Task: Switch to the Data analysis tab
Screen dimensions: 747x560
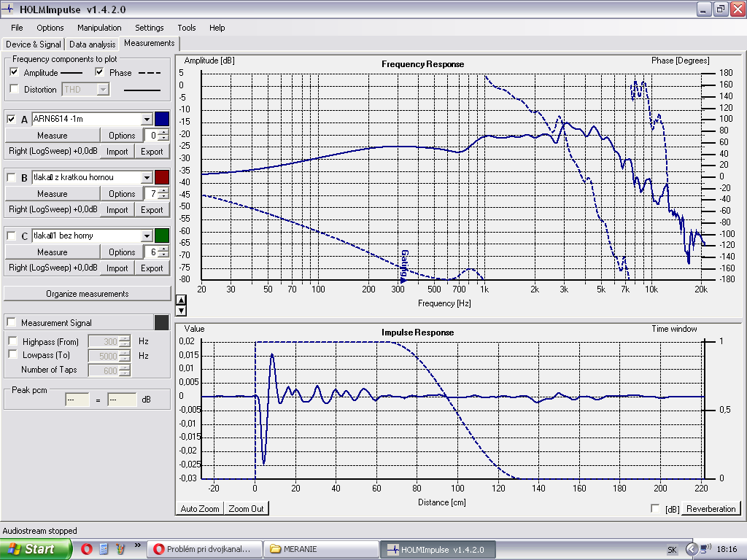Action: (93, 44)
